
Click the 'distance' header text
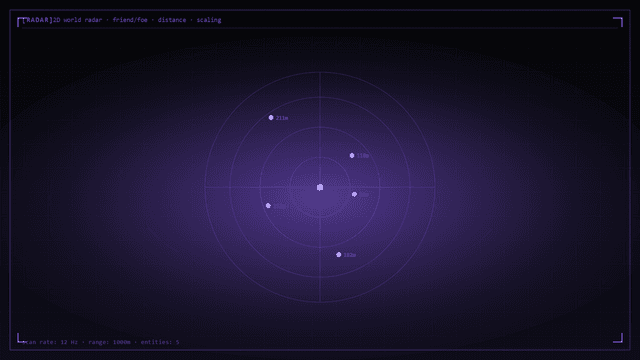172,20
